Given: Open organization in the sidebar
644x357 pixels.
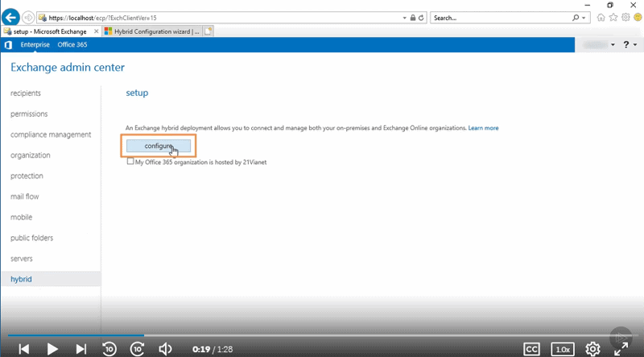Looking at the screenshot, I should point(31,155).
